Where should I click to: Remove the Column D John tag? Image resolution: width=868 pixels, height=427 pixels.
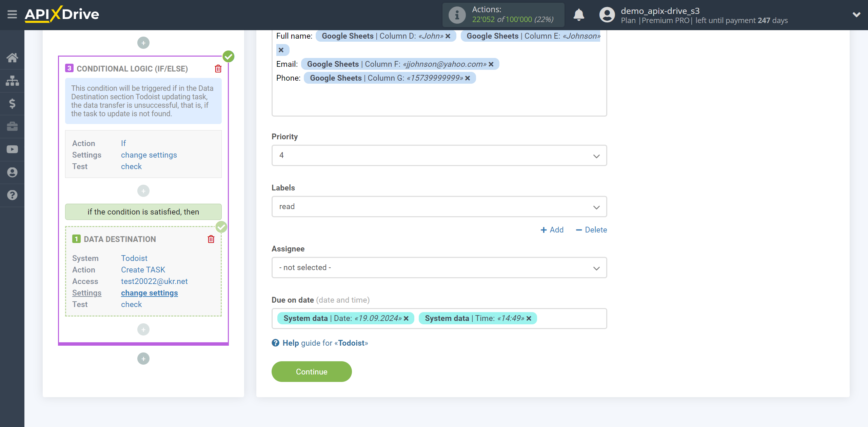coord(448,36)
